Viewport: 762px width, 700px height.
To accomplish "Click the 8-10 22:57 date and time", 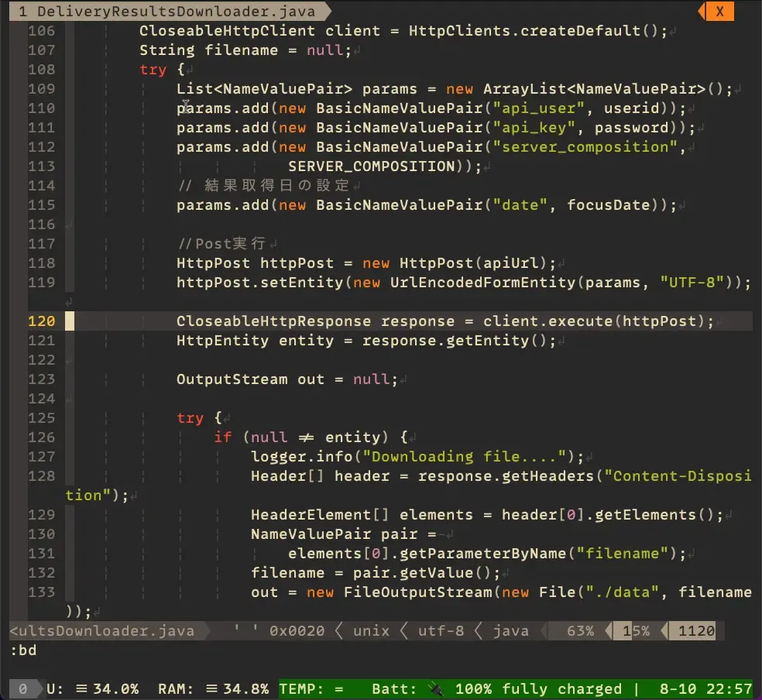I will pos(705,688).
